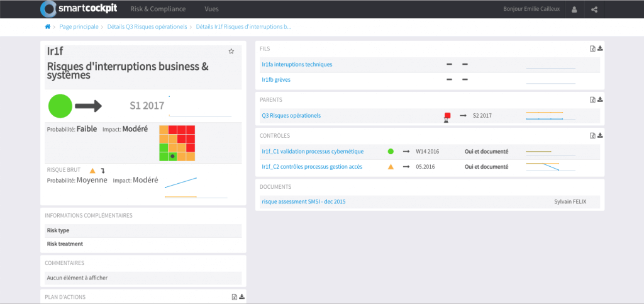Click red status icon of Q3 Risques opérationels
The image size is (644, 304).
(x=447, y=115)
